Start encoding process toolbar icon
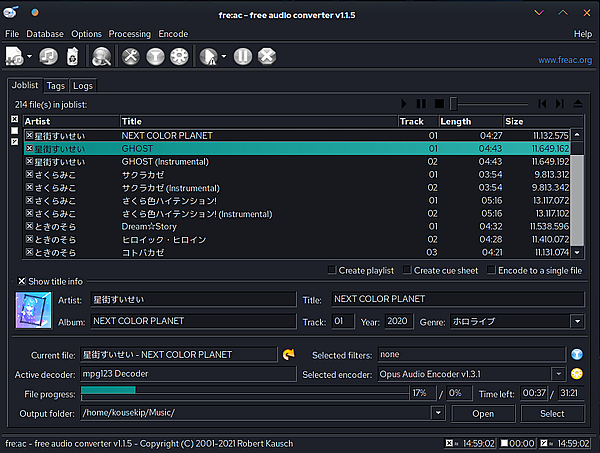This screenshot has width=600, height=453. (x=209, y=56)
